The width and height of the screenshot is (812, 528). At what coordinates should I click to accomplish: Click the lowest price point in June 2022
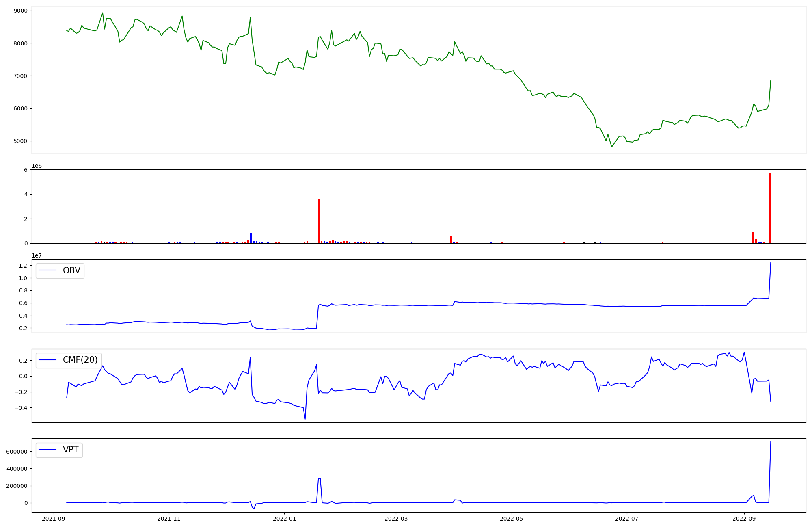(612, 147)
